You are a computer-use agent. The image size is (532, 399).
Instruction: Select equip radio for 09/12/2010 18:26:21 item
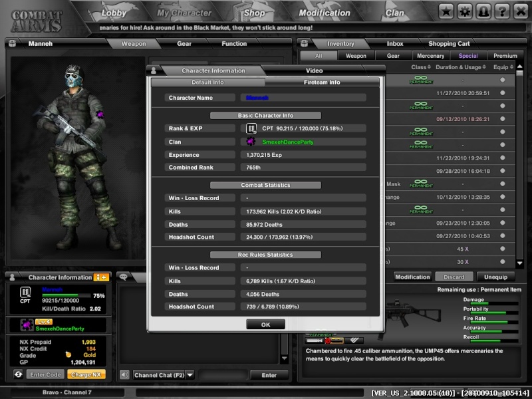pos(503,119)
